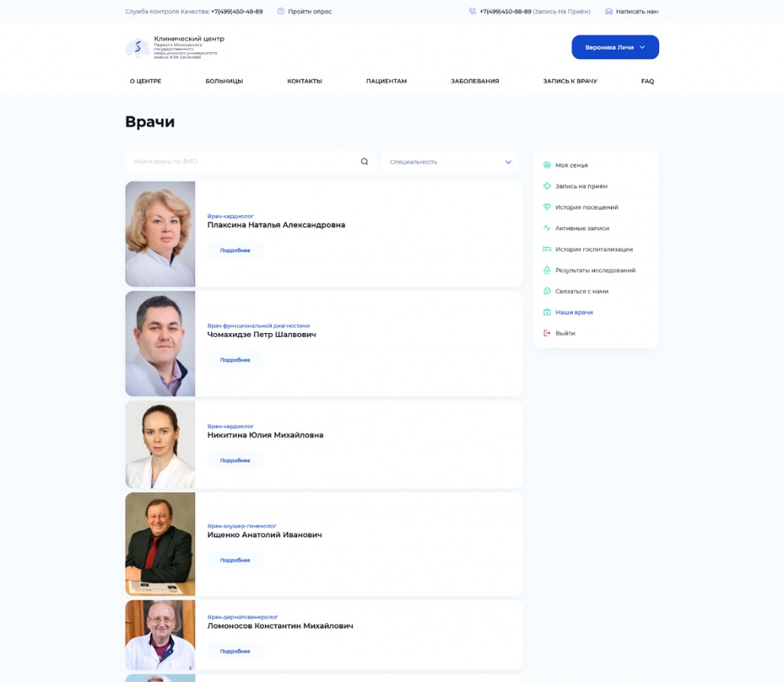Focus the Найти врача по ФИО search field
784x682 pixels.
click(x=241, y=162)
